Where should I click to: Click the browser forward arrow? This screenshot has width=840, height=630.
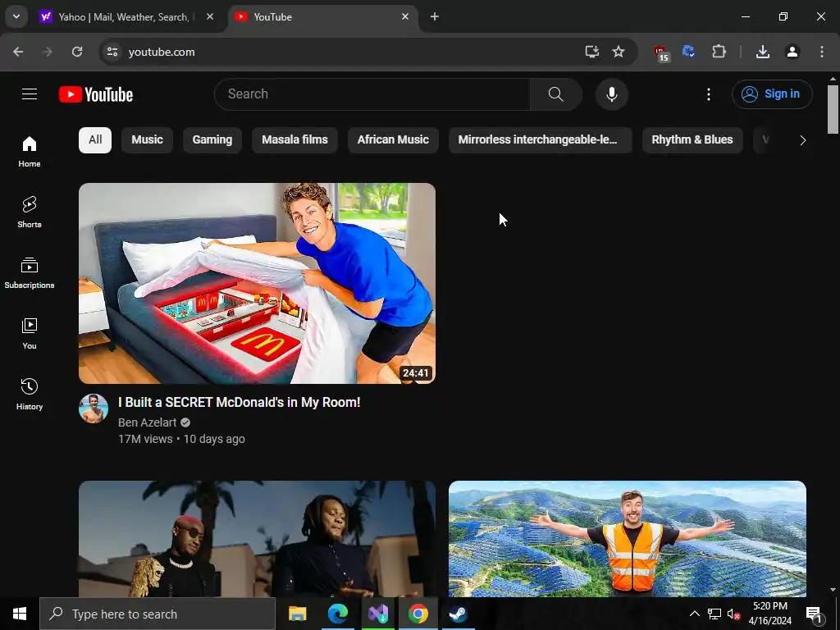[x=48, y=52]
